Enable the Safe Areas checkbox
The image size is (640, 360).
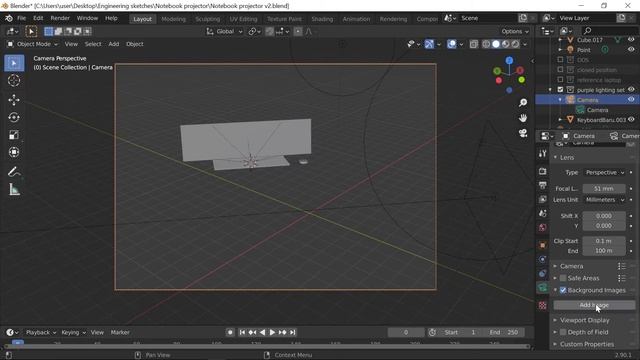click(x=563, y=278)
